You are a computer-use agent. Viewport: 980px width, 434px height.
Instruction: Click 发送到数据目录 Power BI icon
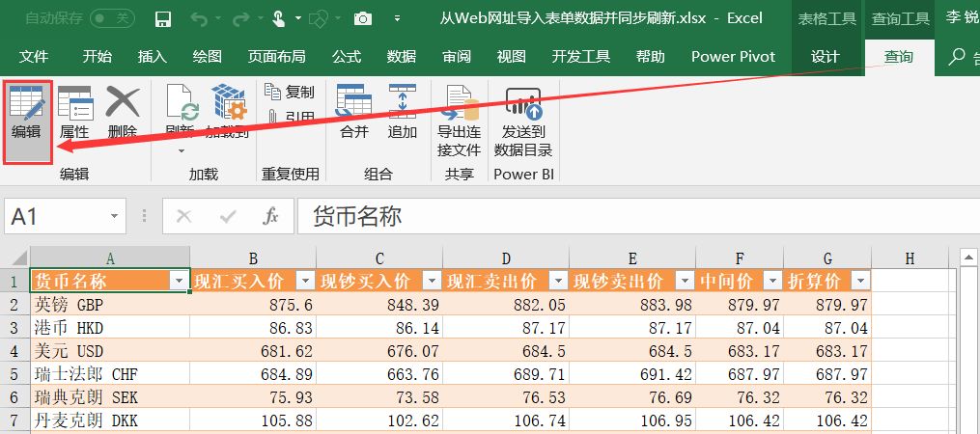(523, 102)
